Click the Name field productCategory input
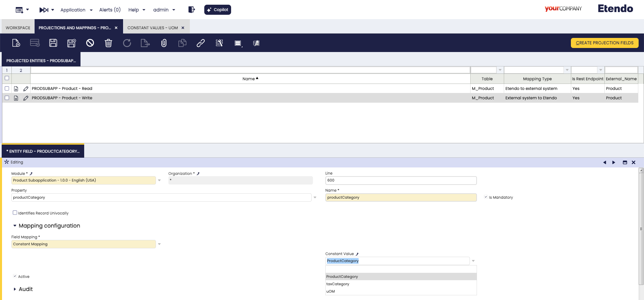The height and width of the screenshot is (300, 644). 401,198
